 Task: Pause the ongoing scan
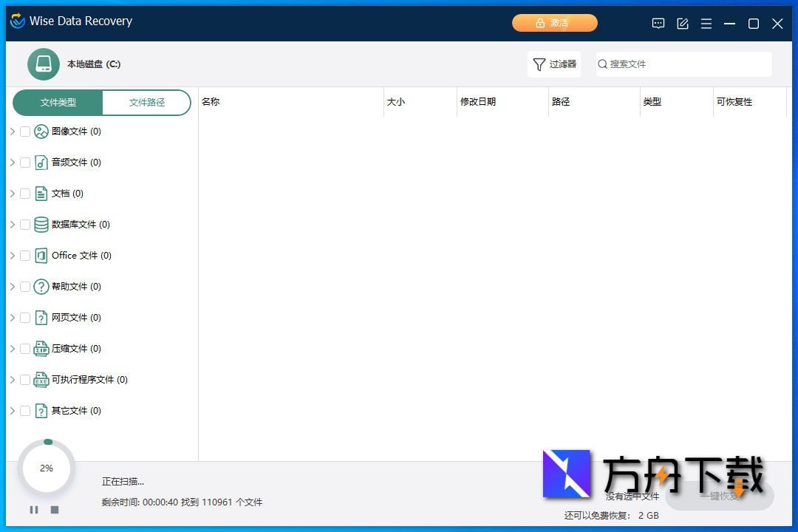coord(33,509)
